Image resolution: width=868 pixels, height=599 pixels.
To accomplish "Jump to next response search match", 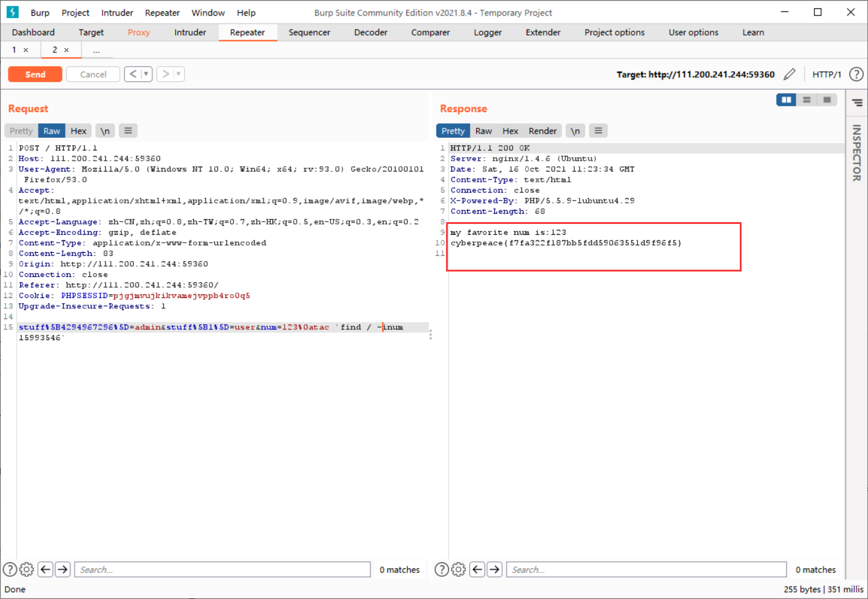I will 495,570.
